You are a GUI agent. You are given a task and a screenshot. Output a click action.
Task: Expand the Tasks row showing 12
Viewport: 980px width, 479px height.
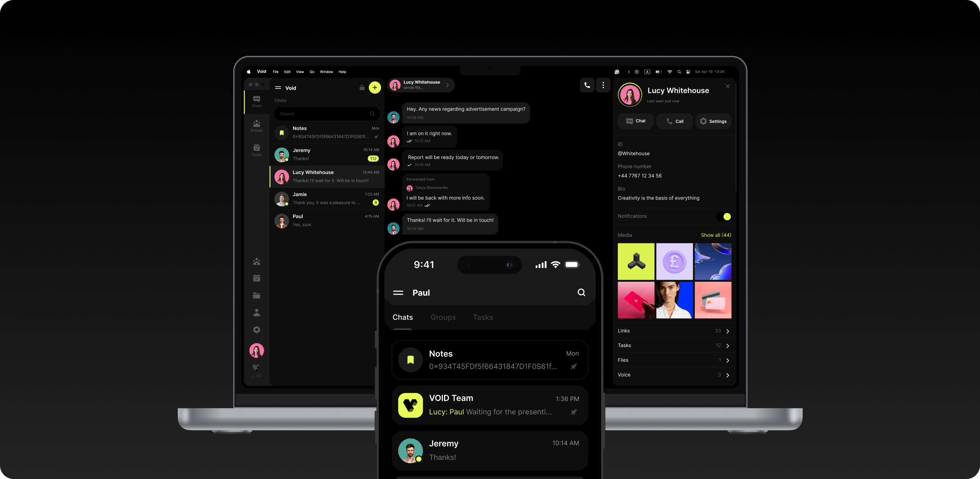point(674,345)
